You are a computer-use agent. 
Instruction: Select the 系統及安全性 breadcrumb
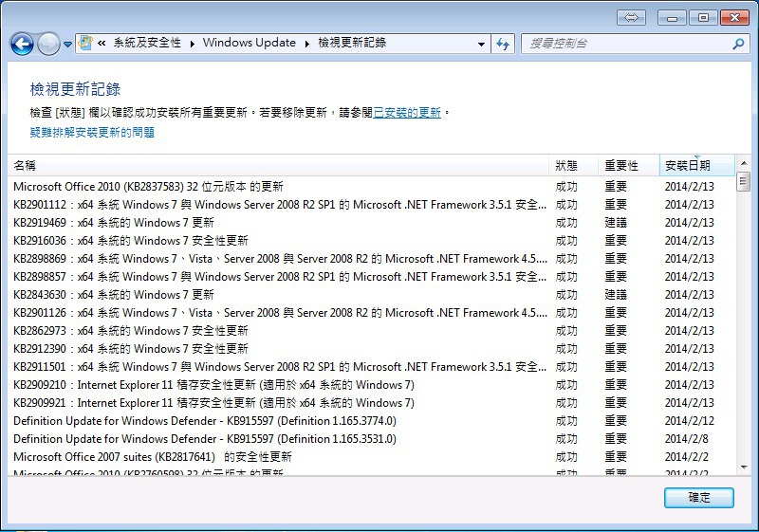point(147,43)
